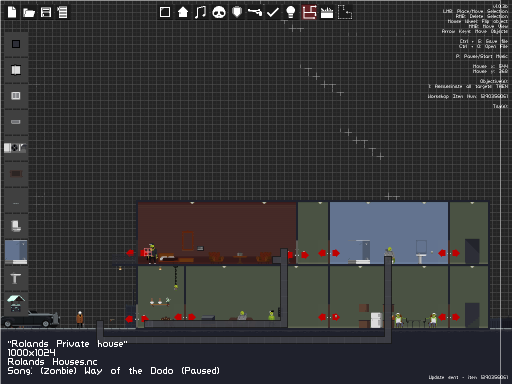Switch to the house building category
Viewport: 512px width, 384px height.
tap(183, 12)
